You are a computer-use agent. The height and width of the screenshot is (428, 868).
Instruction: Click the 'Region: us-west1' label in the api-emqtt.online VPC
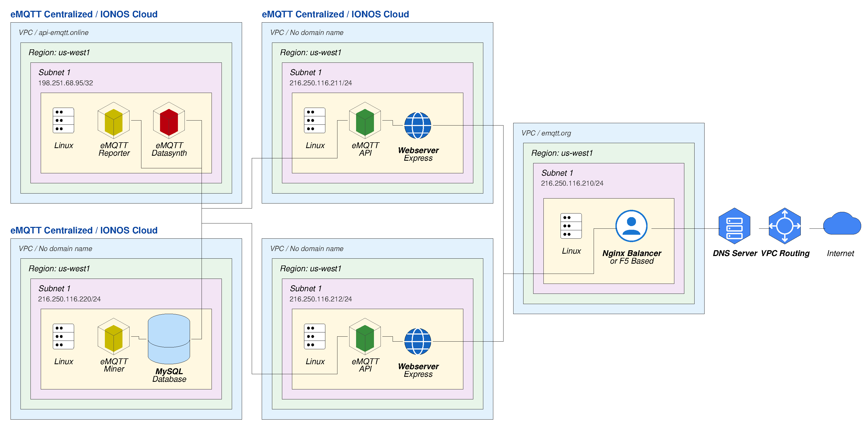[59, 53]
